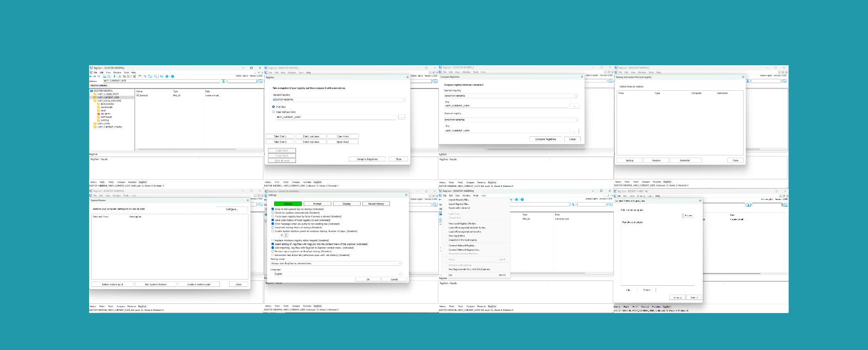Viewport: 868px width, 350px height.
Task: Click the forward arrow in the registry tree window toolbar
Action: click(95, 76)
